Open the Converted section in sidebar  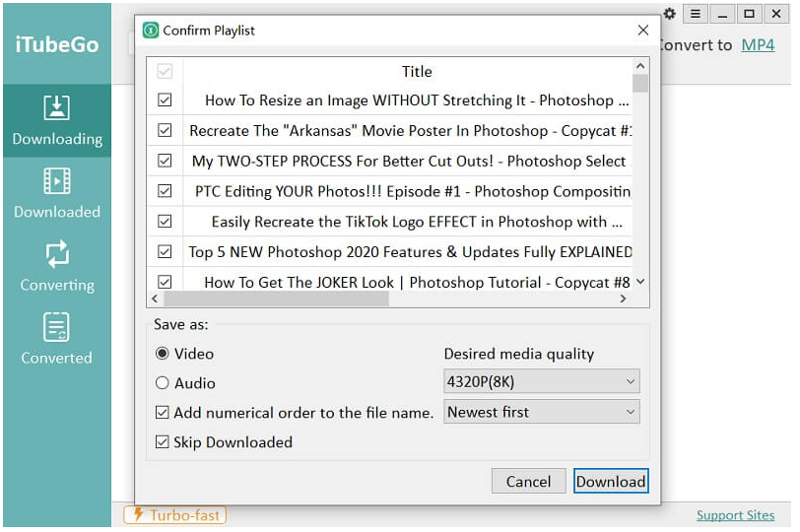[57, 340]
